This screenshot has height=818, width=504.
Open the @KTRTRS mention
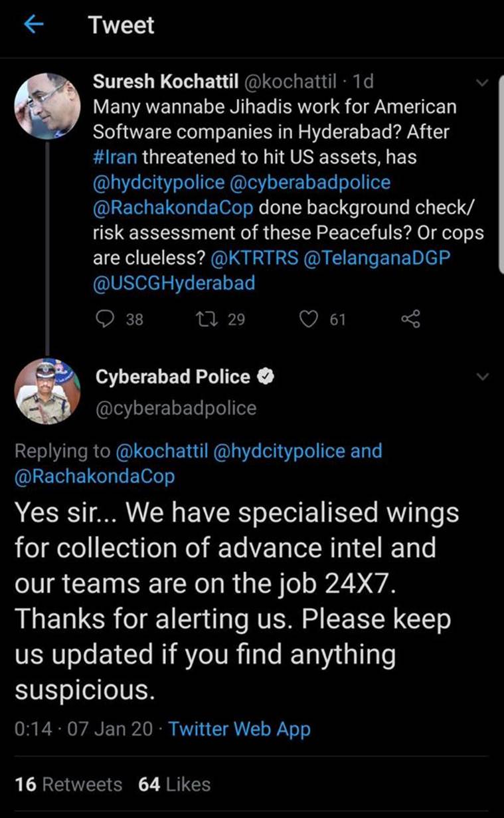tap(253, 258)
